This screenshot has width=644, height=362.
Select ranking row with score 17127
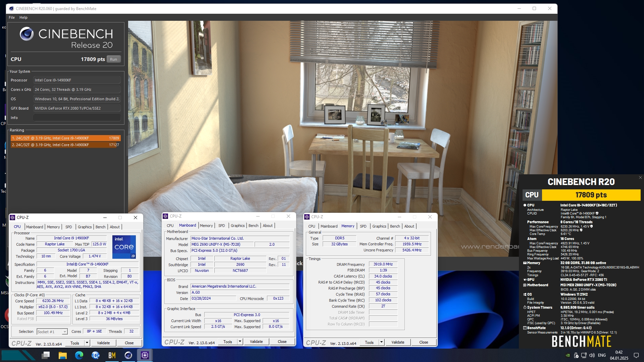65,145
